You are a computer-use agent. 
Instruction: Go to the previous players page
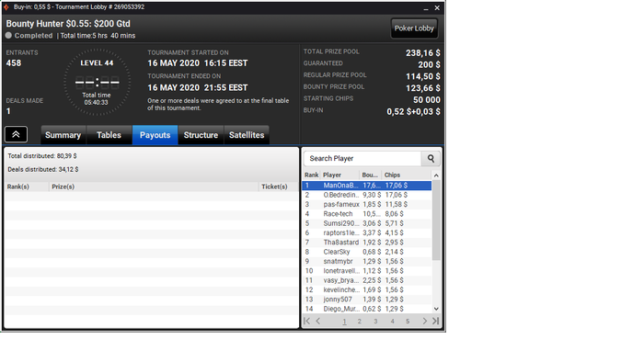pos(318,321)
